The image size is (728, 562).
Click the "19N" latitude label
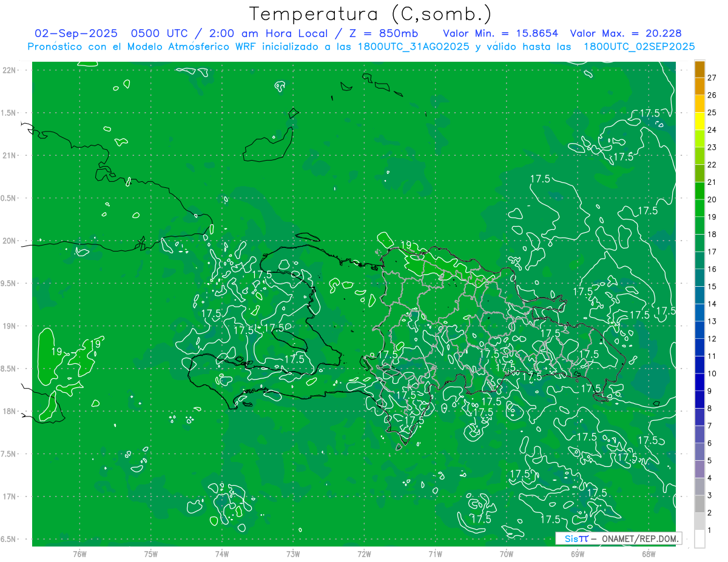[x=9, y=326]
